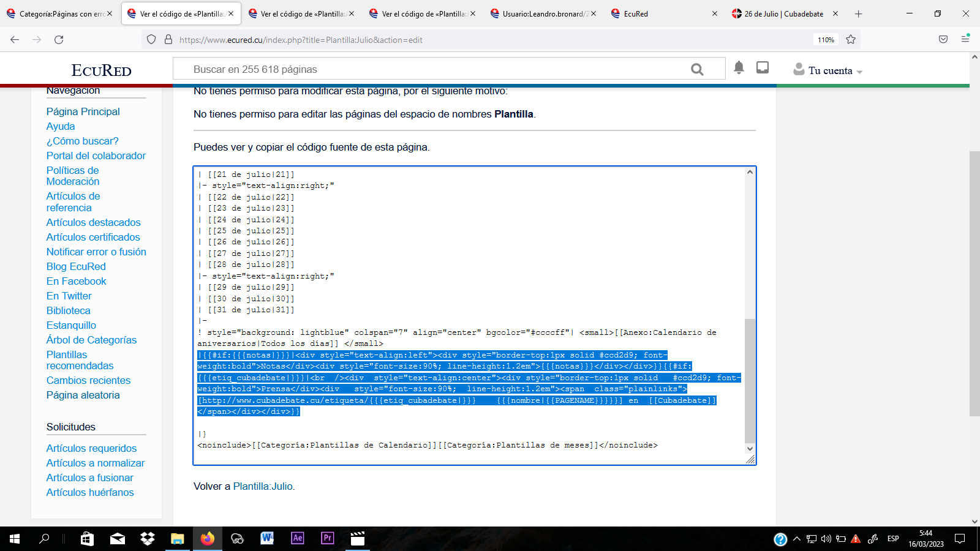Open the messages inbox tray icon
980x551 pixels.
click(x=763, y=67)
